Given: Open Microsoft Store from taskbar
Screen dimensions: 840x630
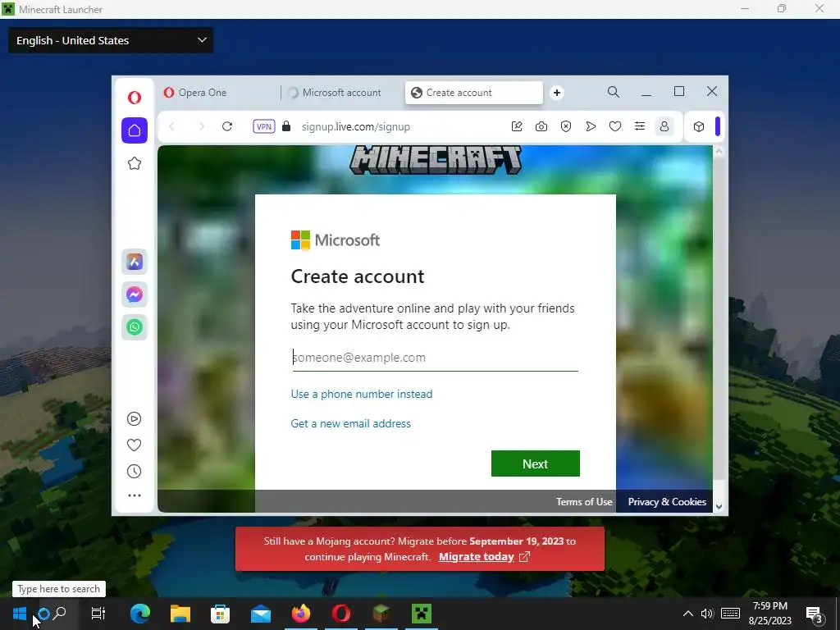Looking at the screenshot, I should 220,614.
